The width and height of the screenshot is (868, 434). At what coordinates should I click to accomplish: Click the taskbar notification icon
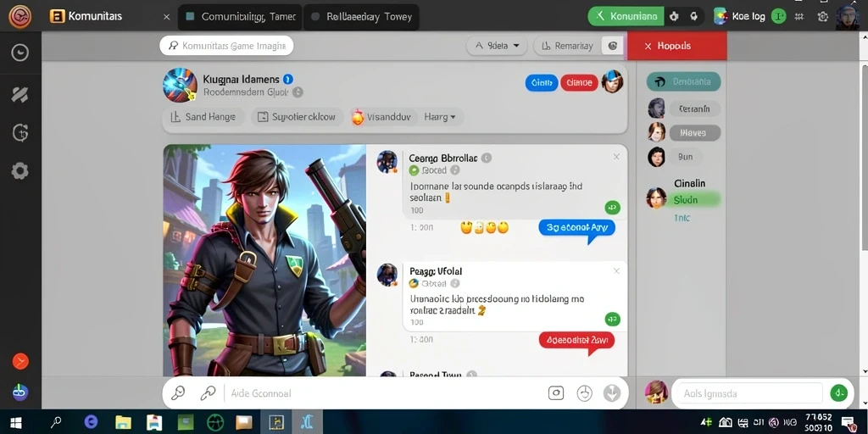tap(848, 422)
